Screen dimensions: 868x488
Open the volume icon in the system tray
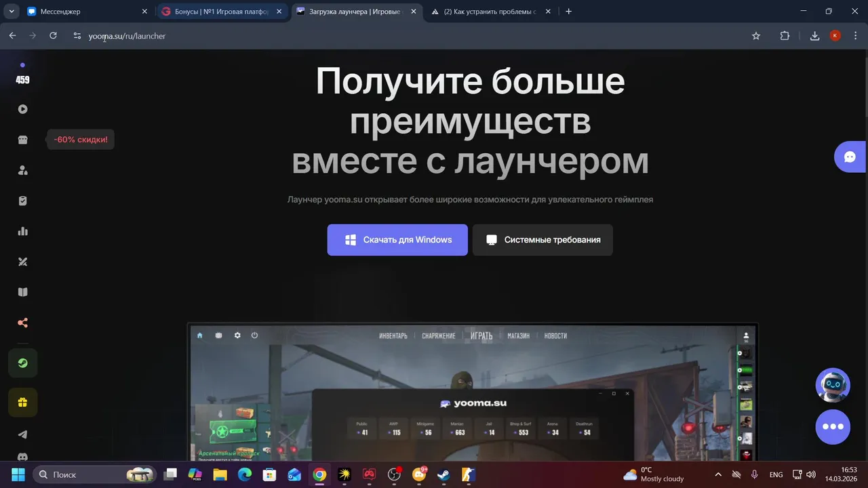[x=811, y=474]
